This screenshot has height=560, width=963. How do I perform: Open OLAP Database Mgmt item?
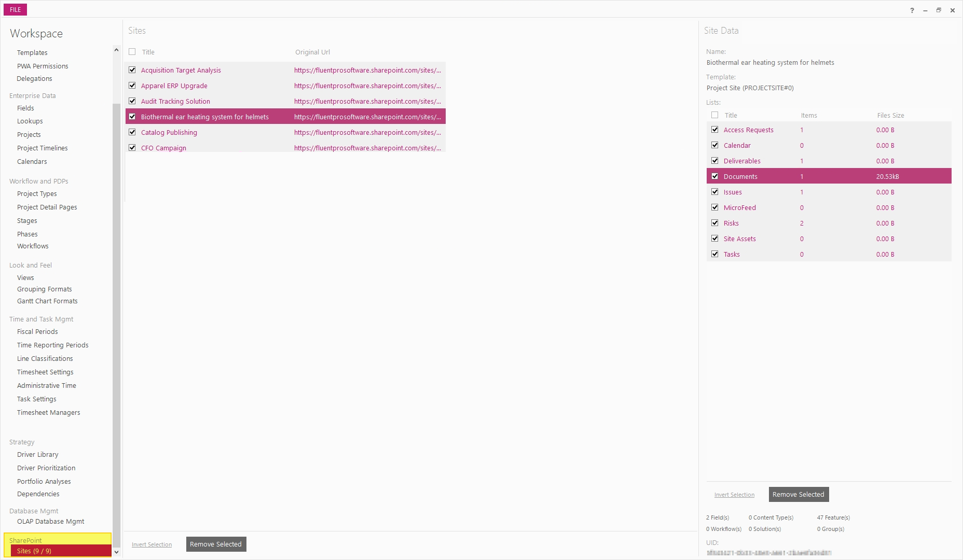[x=51, y=521]
